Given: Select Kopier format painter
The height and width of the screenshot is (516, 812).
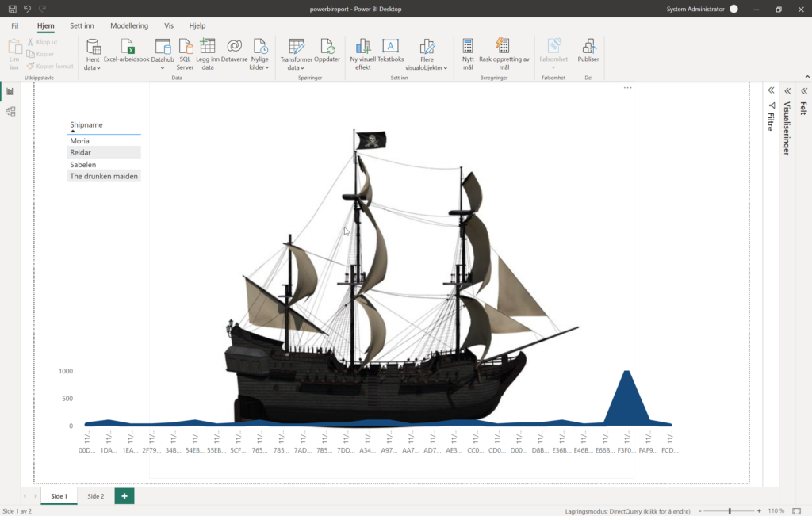Looking at the screenshot, I should (x=50, y=66).
